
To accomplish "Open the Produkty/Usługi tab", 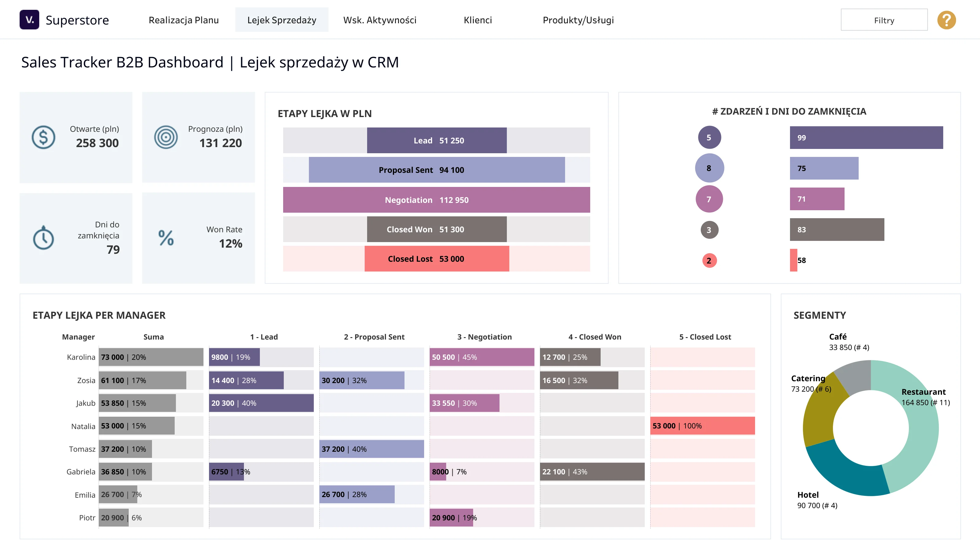I will coord(578,20).
